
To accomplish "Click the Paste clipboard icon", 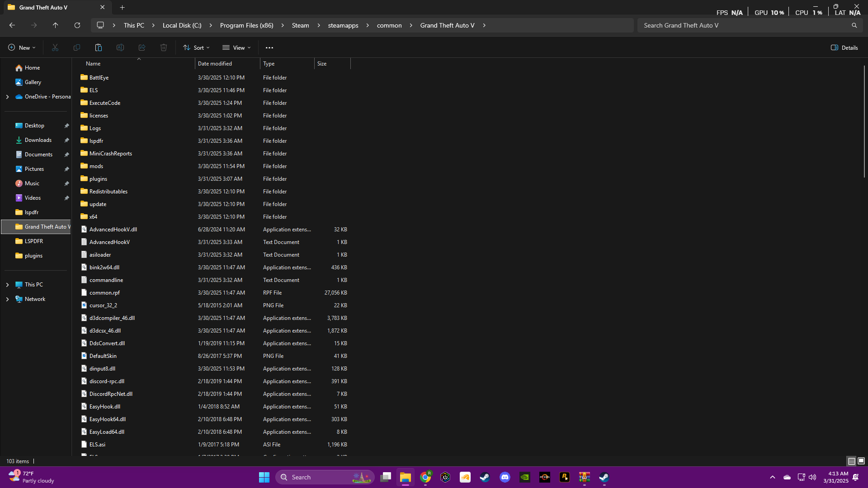I will [x=99, y=47].
